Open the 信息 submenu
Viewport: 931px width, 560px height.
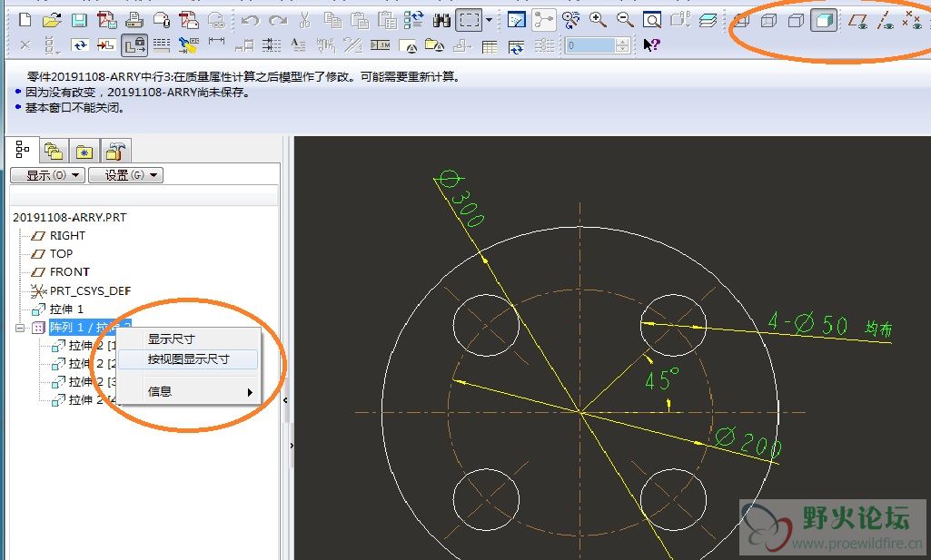(200, 392)
